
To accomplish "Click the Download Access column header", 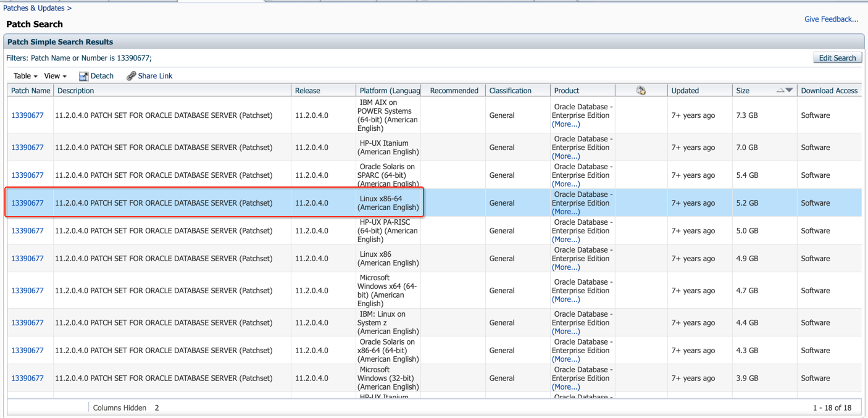I will (829, 91).
